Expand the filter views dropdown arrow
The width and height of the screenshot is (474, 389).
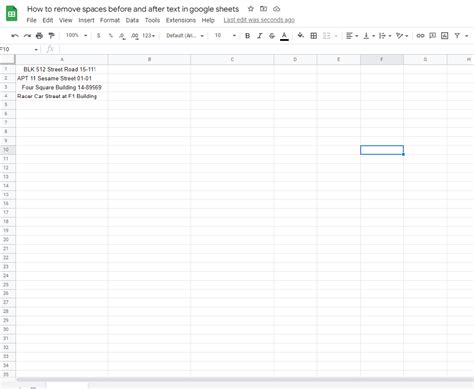tap(467, 36)
